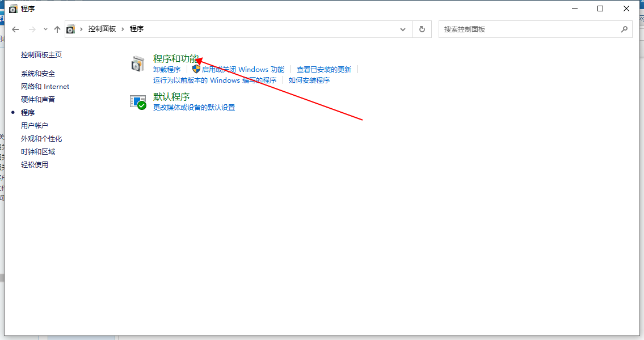Maximize the 程序 window
The width and height of the screenshot is (644, 340).
point(600,8)
